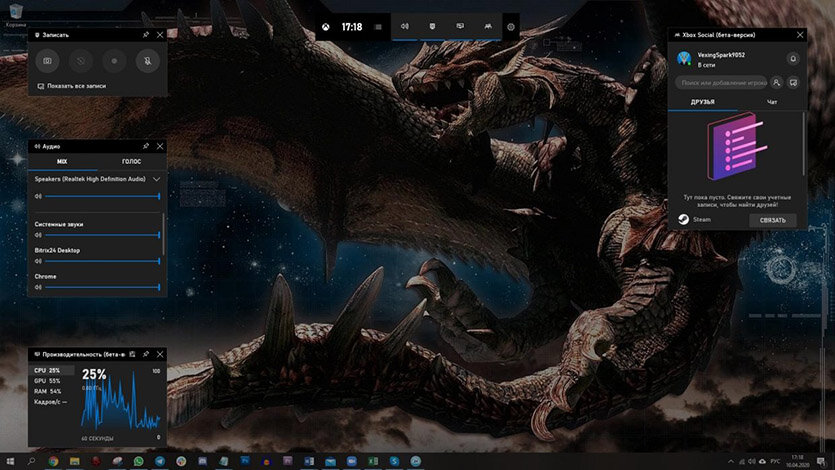Viewport: 835px width, 470px height.
Task: Open the VexingSpark9052 profile avatar
Action: tap(684, 59)
